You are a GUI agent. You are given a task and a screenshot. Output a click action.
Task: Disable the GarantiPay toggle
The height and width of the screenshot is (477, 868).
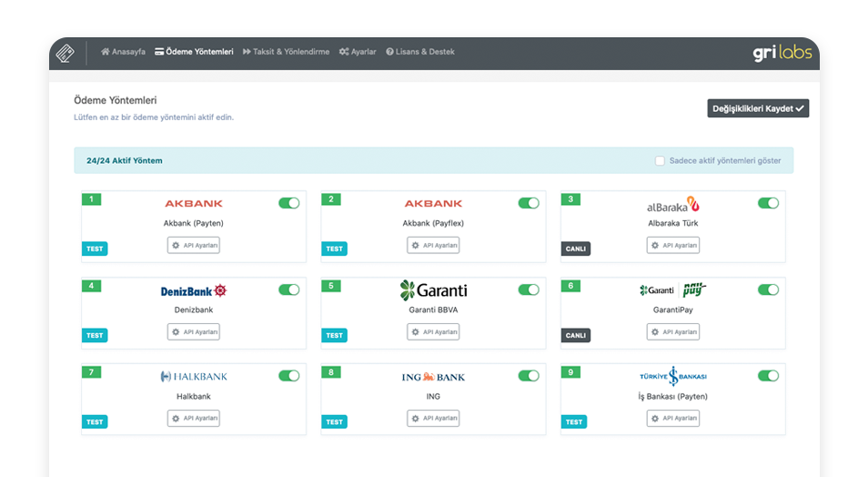point(768,289)
